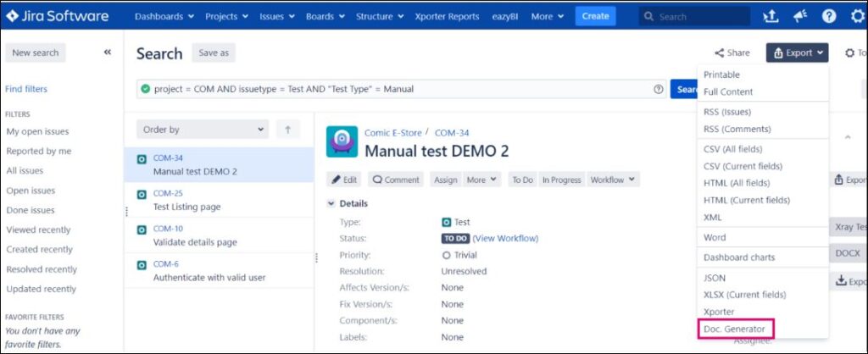Open the View Workflow link
868x354 pixels.
pos(505,238)
